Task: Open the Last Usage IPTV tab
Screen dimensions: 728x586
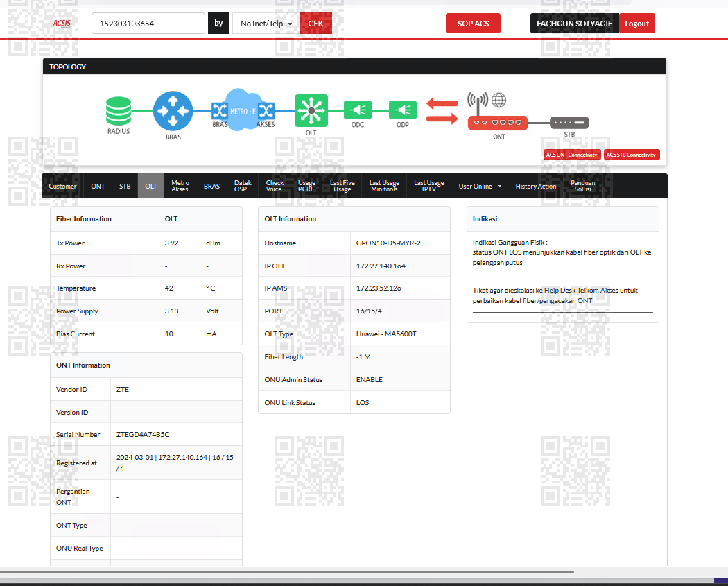Action: [x=429, y=186]
